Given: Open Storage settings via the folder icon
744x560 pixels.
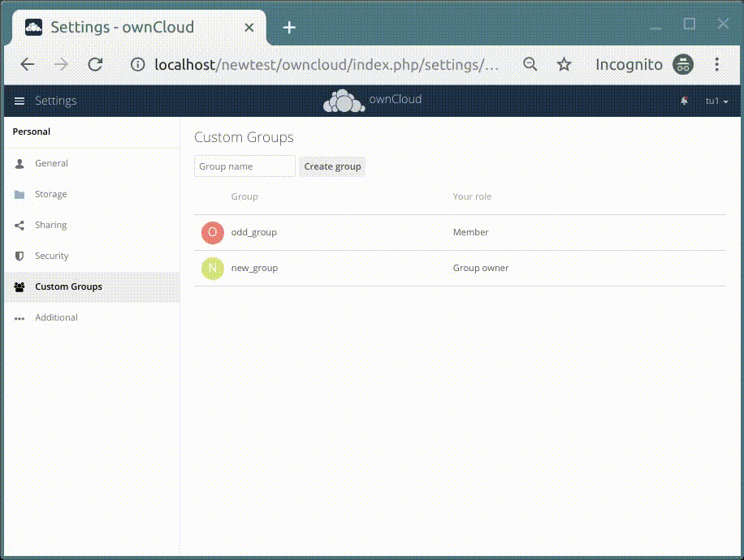Looking at the screenshot, I should [19, 194].
